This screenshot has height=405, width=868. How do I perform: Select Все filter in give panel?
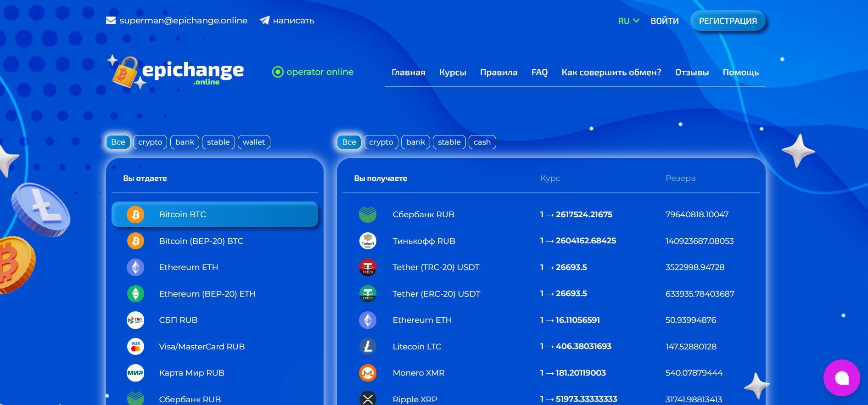[118, 142]
